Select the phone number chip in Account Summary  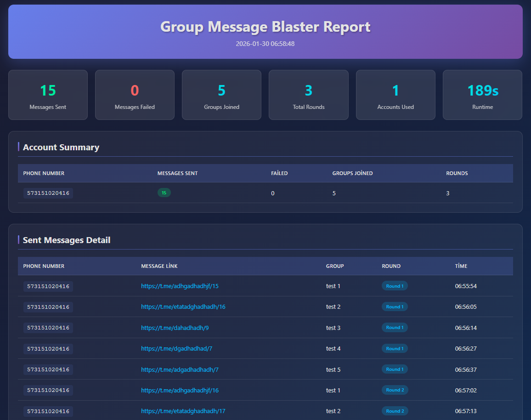pos(48,193)
